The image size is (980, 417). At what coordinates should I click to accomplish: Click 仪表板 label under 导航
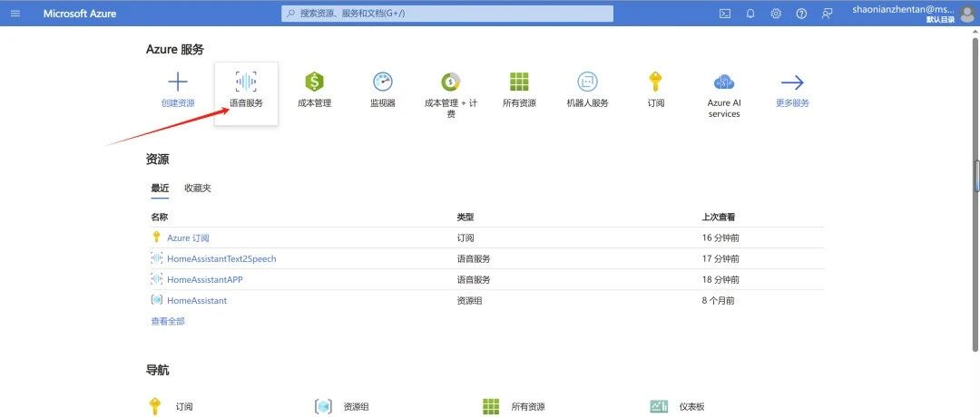tap(691, 407)
